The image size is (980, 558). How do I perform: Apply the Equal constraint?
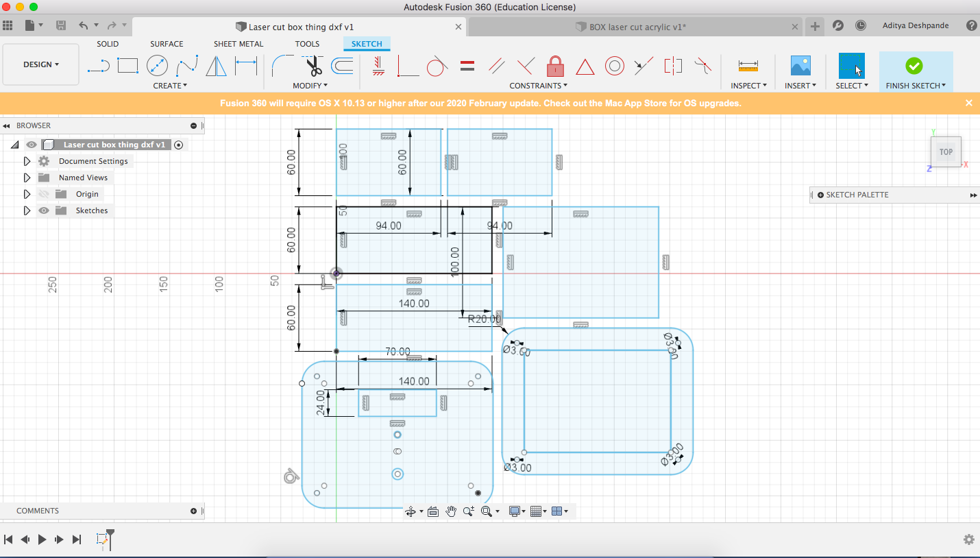pyautogui.click(x=467, y=66)
